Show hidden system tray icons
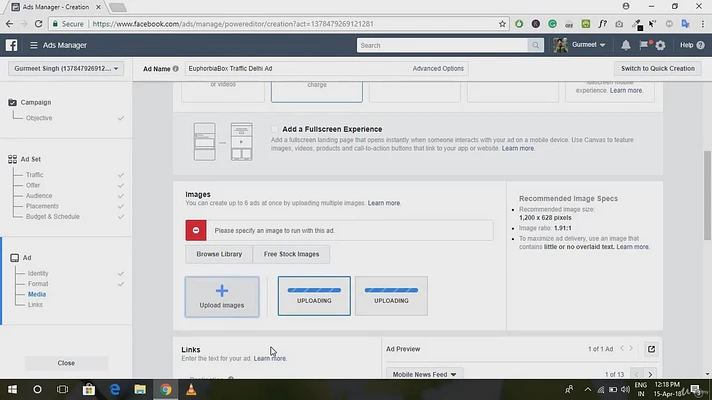This screenshot has width=712, height=400. pos(588,389)
